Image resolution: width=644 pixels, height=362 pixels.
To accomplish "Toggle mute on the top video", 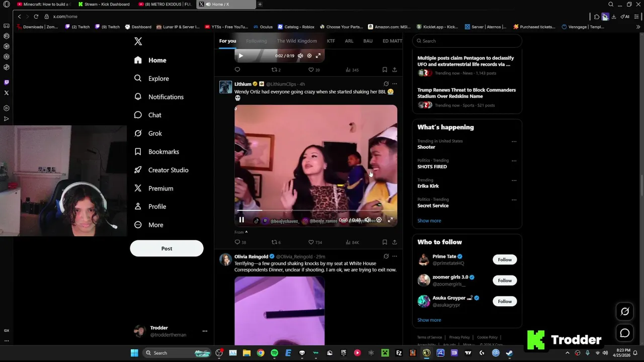I will click(x=300, y=56).
